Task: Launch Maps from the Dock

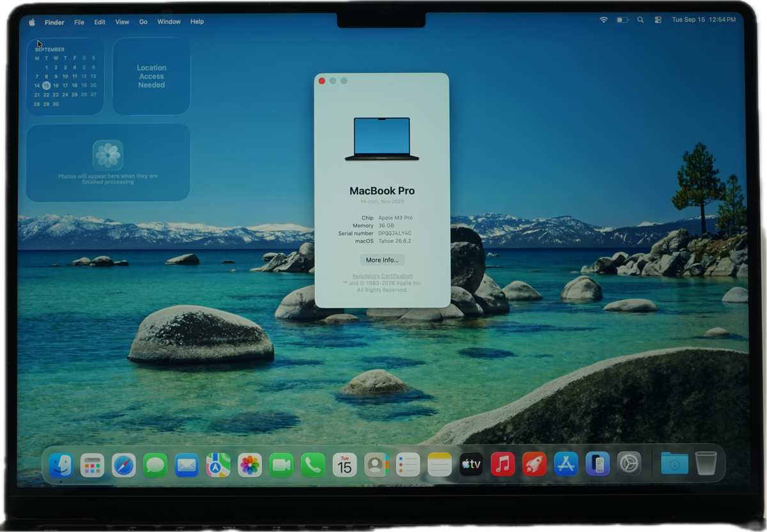Action: [218, 465]
